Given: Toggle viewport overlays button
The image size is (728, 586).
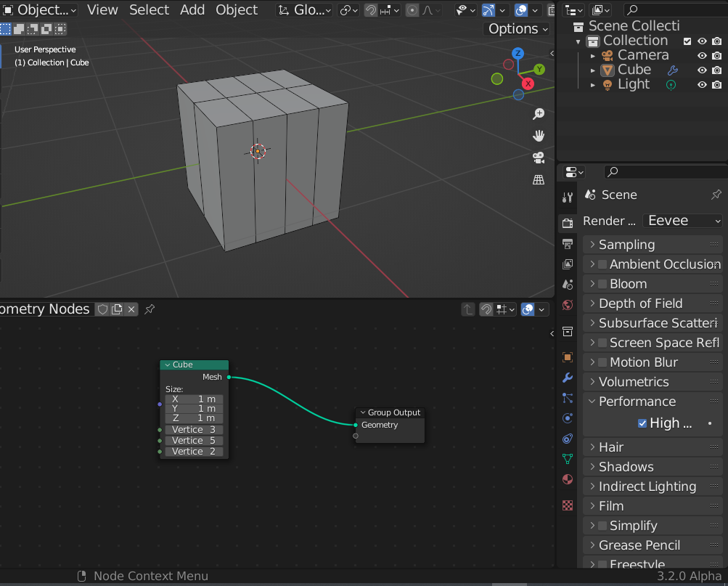Looking at the screenshot, I should pyautogui.click(x=521, y=10).
